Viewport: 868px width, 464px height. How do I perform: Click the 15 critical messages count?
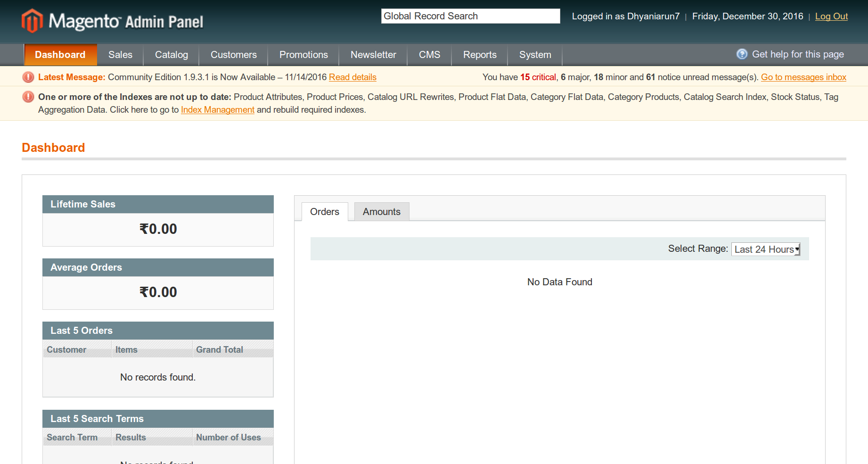(538, 77)
